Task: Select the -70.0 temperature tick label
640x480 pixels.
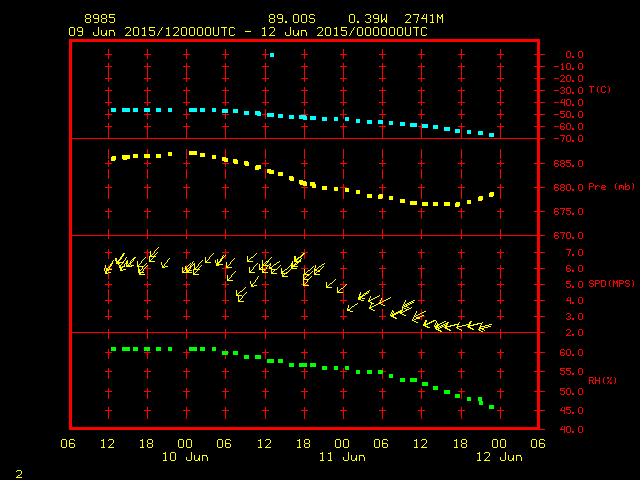Action: tap(569, 139)
